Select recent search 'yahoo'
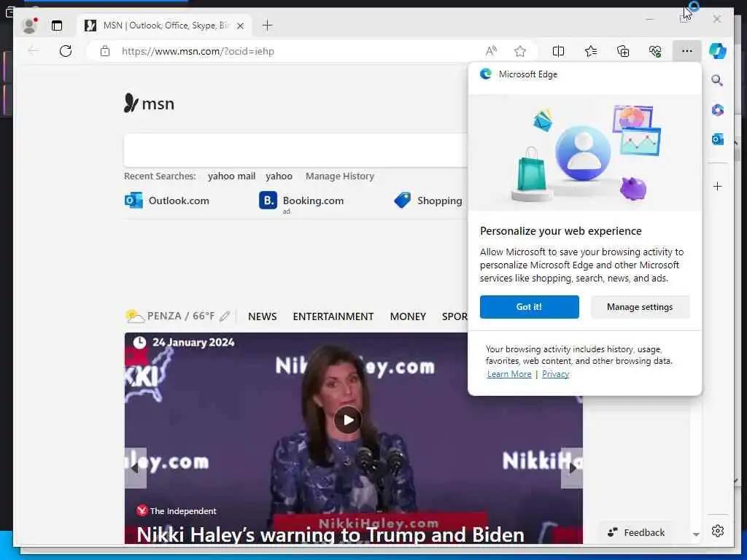Image resolution: width=747 pixels, height=560 pixels. point(279,176)
